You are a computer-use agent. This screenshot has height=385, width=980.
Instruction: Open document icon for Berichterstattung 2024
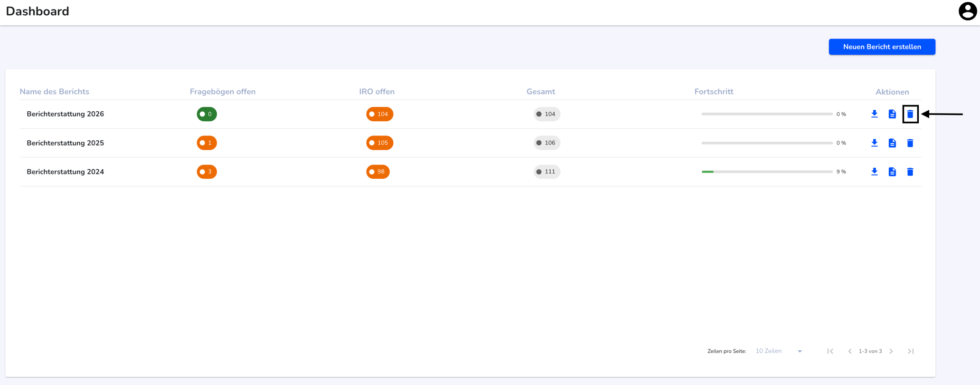pyautogui.click(x=892, y=172)
